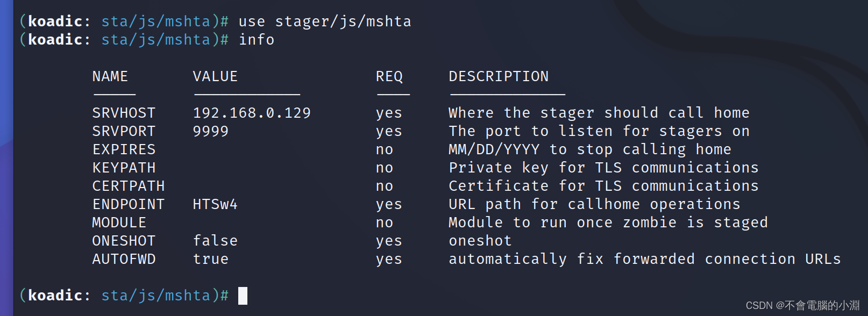The width and height of the screenshot is (868, 316).
Task: Click the terminal cursor block at the prompt
Action: click(243, 296)
